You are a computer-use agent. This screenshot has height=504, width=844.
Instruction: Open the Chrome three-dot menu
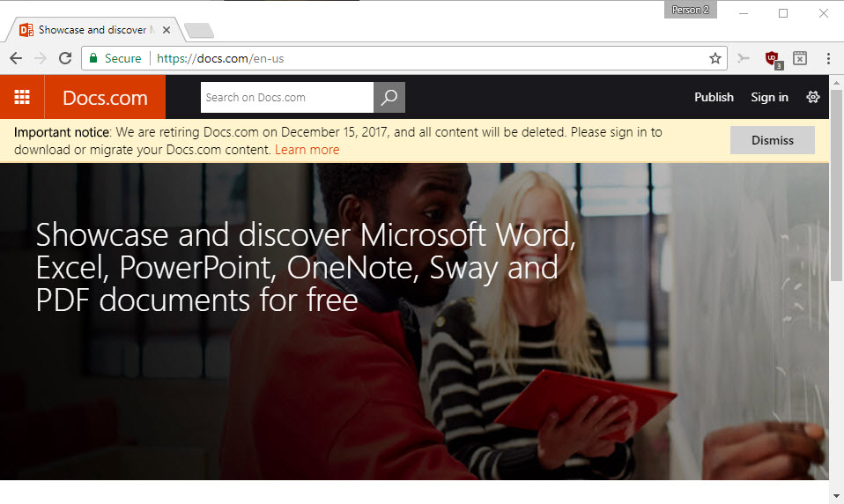pyautogui.click(x=828, y=58)
